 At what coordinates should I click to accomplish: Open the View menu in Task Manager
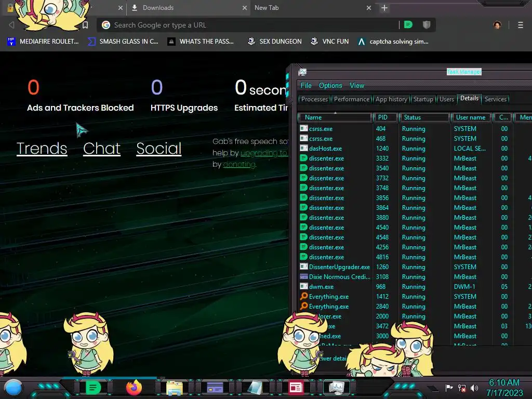click(357, 86)
